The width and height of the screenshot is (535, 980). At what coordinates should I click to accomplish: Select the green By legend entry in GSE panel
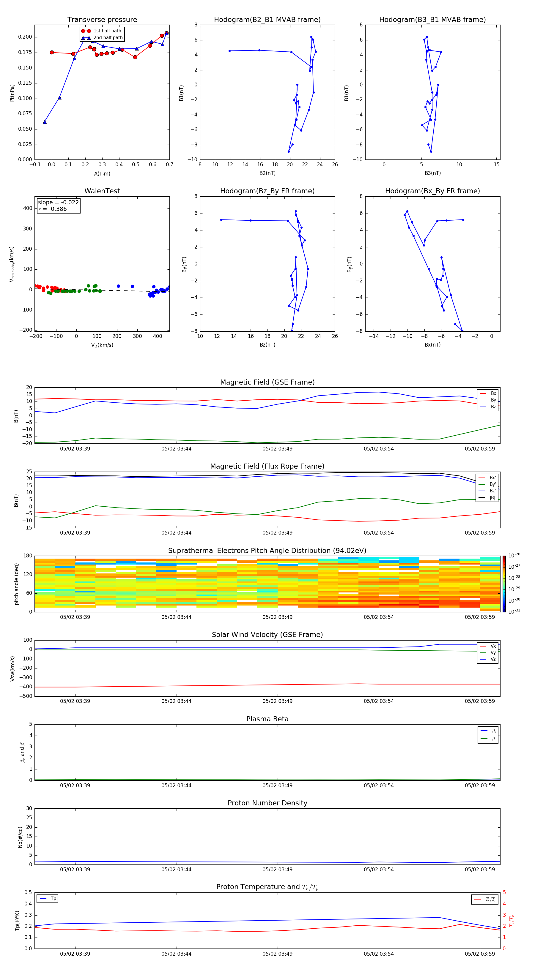pos(488,400)
